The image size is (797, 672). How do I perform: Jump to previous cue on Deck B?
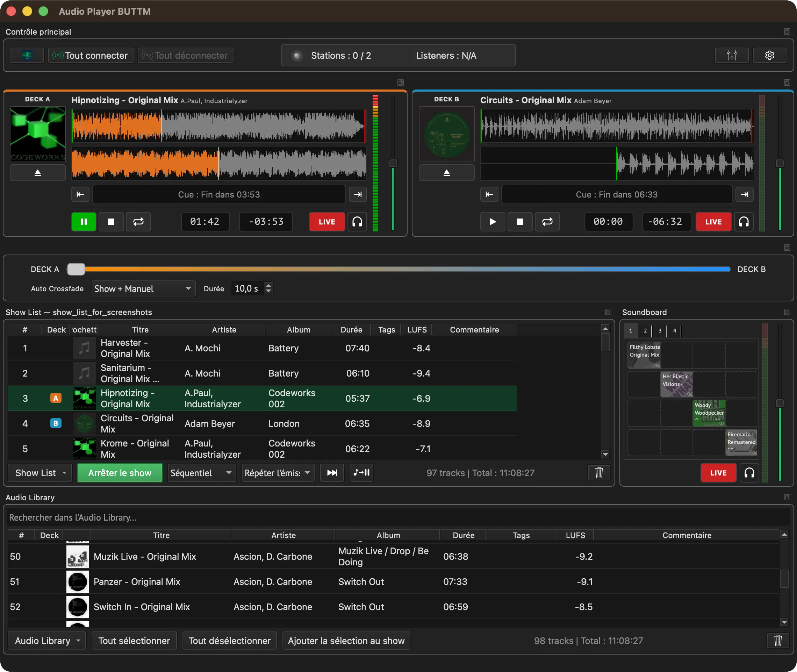pyautogui.click(x=489, y=194)
